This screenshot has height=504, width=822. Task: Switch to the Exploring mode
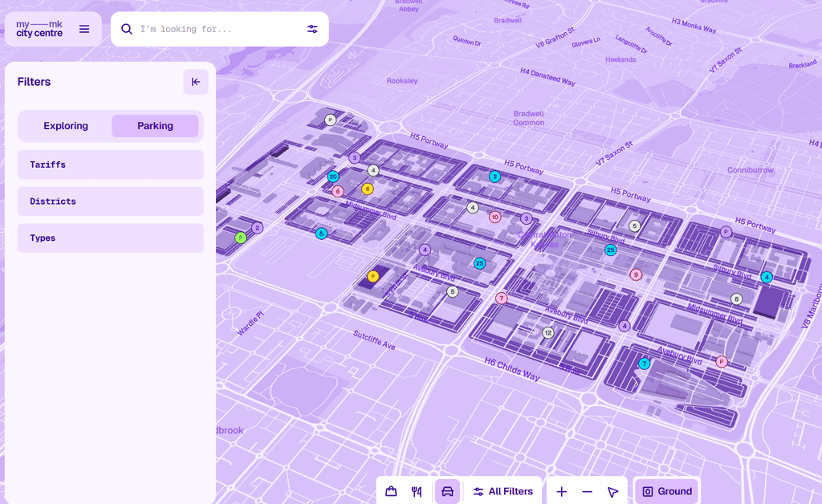[x=66, y=126]
